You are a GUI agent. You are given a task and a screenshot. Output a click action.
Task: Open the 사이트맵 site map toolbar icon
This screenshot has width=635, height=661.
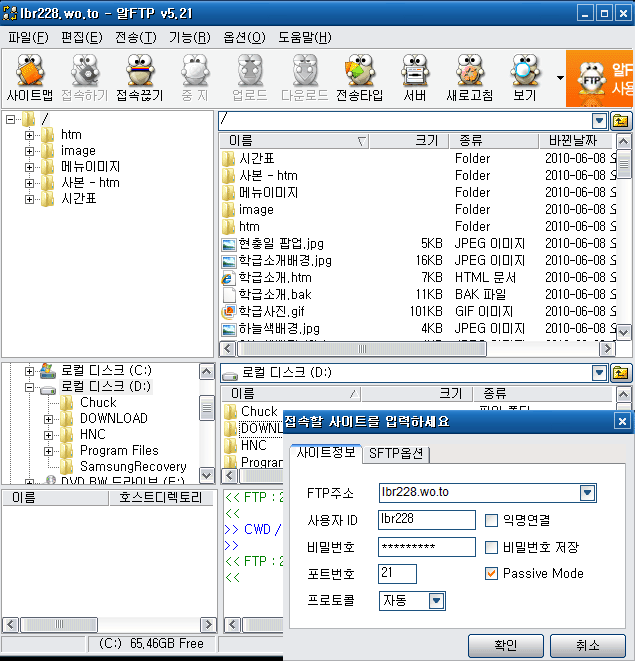coord(30,79)
